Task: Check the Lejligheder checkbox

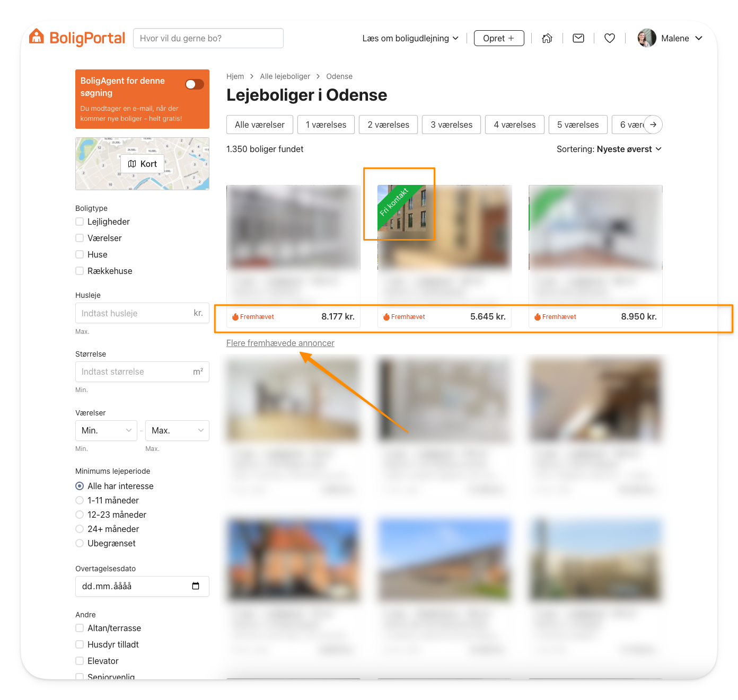Action: [80, 221]
